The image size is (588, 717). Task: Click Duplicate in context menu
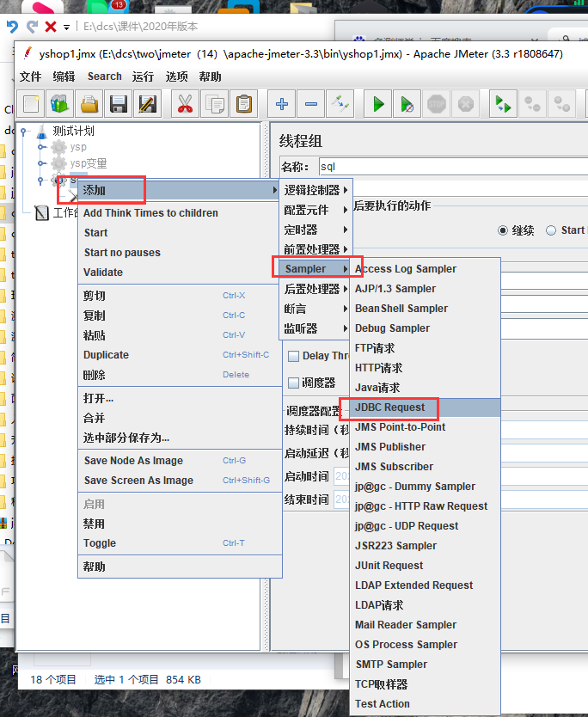181,355
